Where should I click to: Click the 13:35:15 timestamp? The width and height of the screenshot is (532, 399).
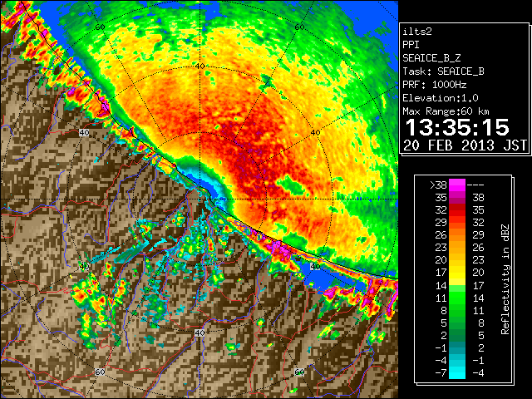(x=457, y=127)
